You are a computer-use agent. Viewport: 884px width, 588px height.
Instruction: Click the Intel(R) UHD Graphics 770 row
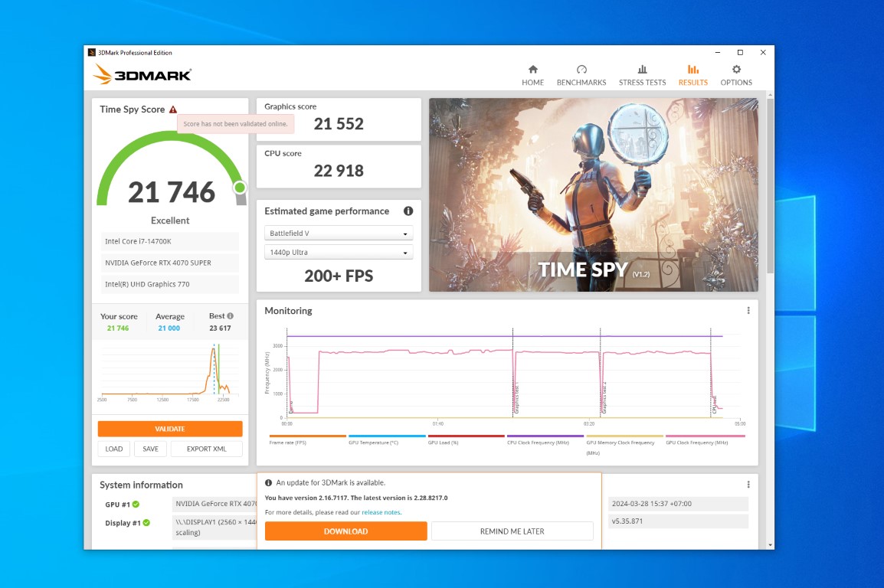[170, 284]
